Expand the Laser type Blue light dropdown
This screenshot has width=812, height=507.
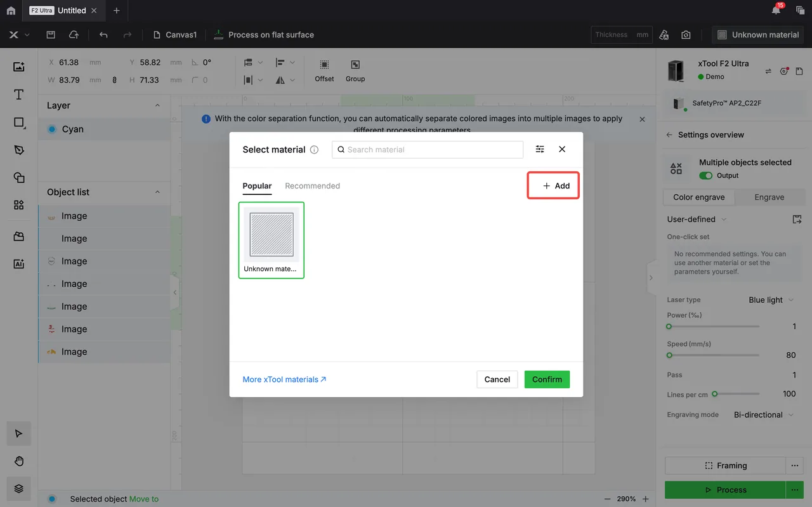[771, 300]
